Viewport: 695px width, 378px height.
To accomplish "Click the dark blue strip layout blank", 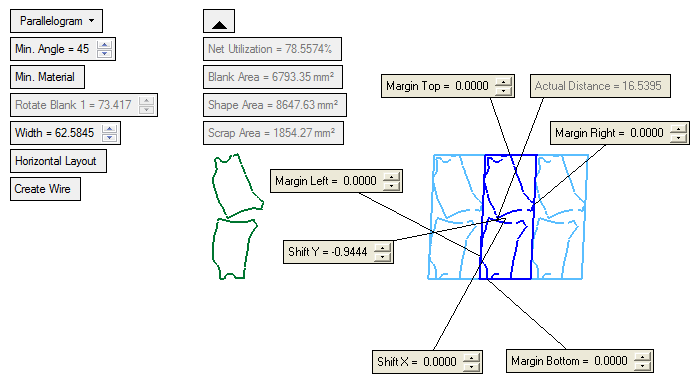I will 508,217.
